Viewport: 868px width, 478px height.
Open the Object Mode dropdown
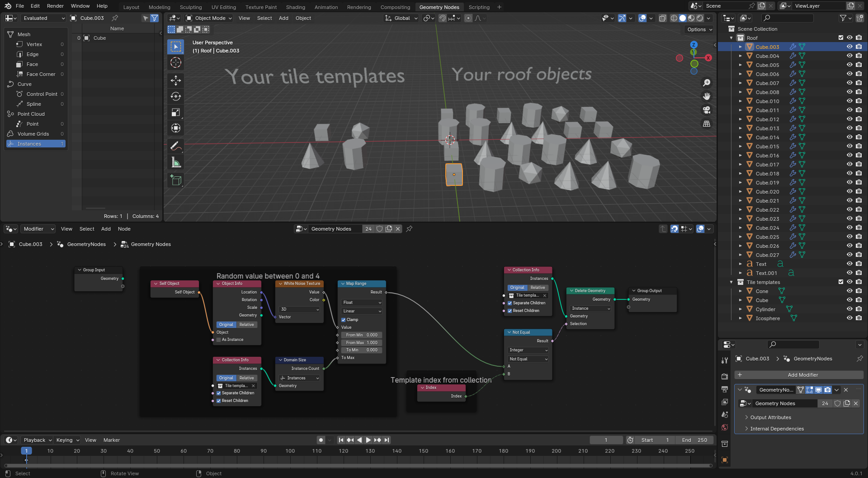pyautogui.click(x=209, y=18)
